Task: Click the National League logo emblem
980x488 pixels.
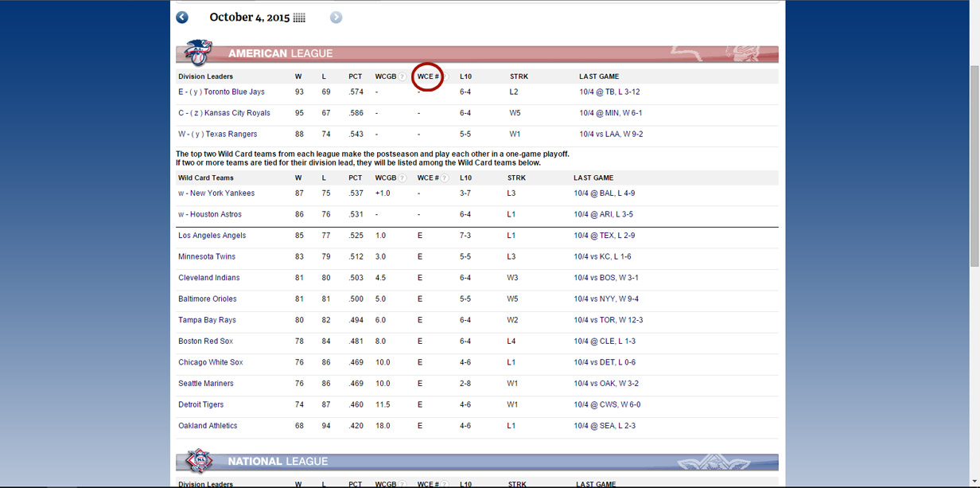Action: [199, 460]
